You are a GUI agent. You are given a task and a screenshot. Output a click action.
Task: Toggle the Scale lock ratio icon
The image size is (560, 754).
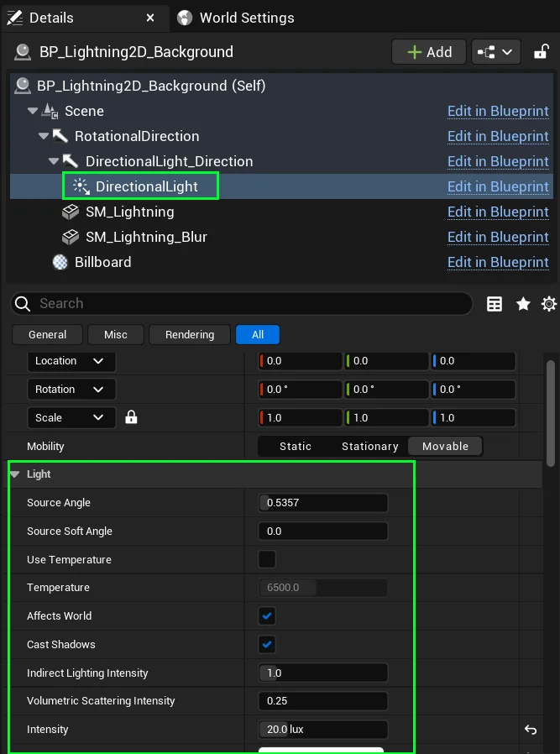(x=131, y=417)
